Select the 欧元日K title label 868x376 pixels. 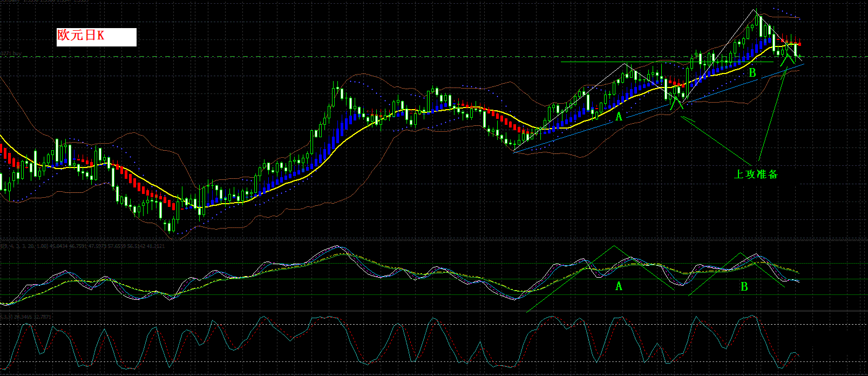(x=96, y=37)
